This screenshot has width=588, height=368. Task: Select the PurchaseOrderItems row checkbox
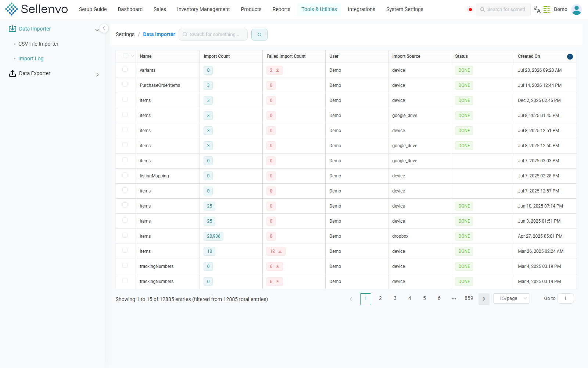125,84
